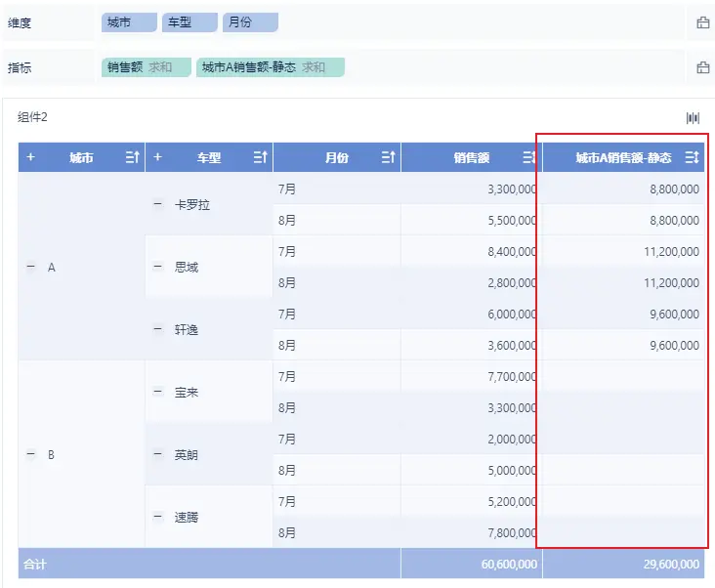Click the 7,700,000 sales cell

(x=472, y=376)
